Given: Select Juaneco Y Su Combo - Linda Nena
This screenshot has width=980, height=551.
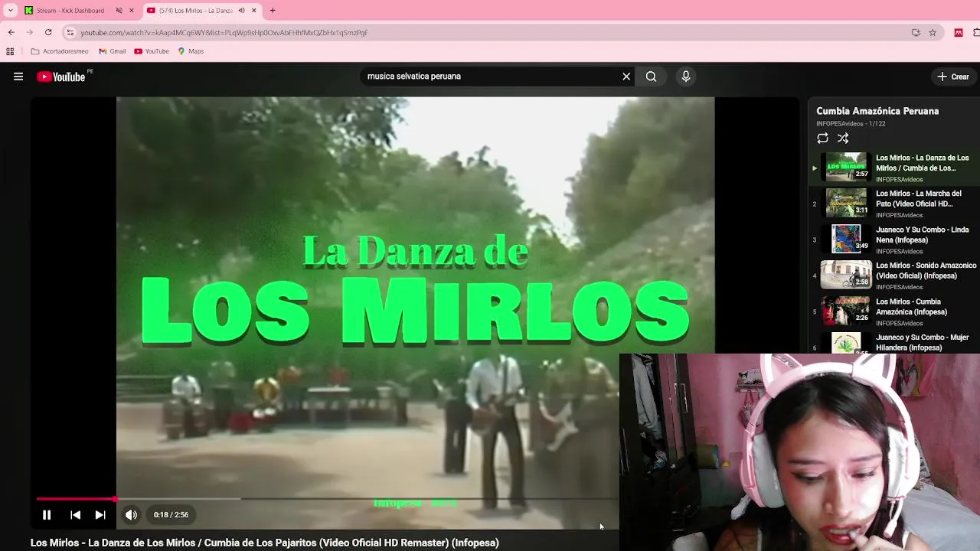Looking at the screenshot, I should 896,240.
